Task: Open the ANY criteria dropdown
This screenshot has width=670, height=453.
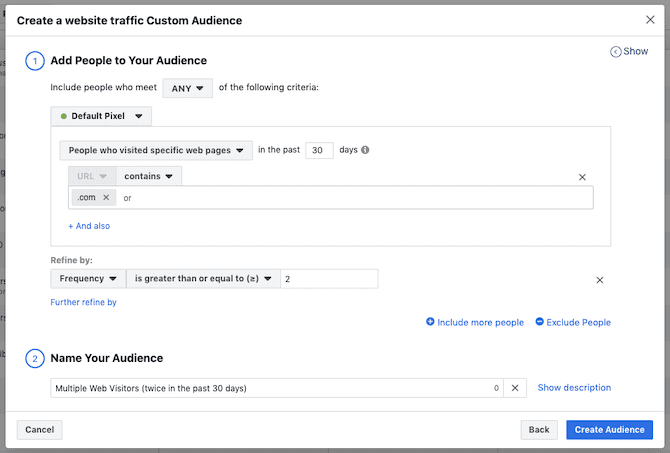Action: (x=187, y=88)
